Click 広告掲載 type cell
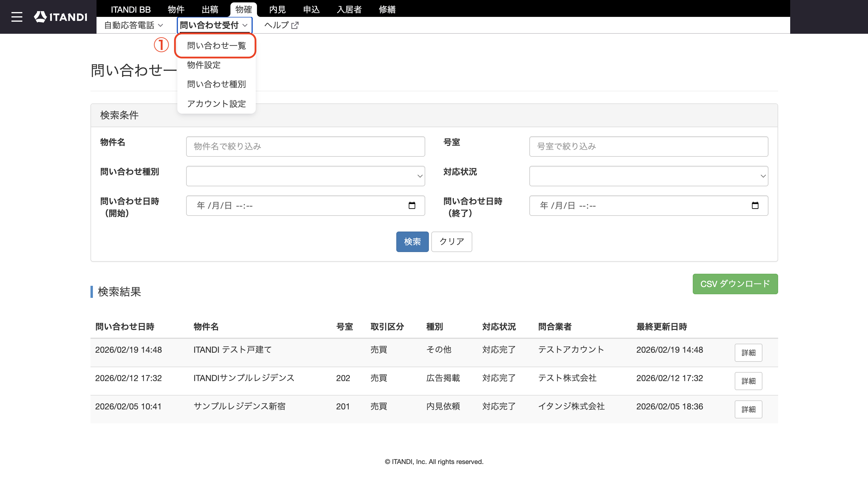Screen dimensions: 868x489 tap(443, 378)
